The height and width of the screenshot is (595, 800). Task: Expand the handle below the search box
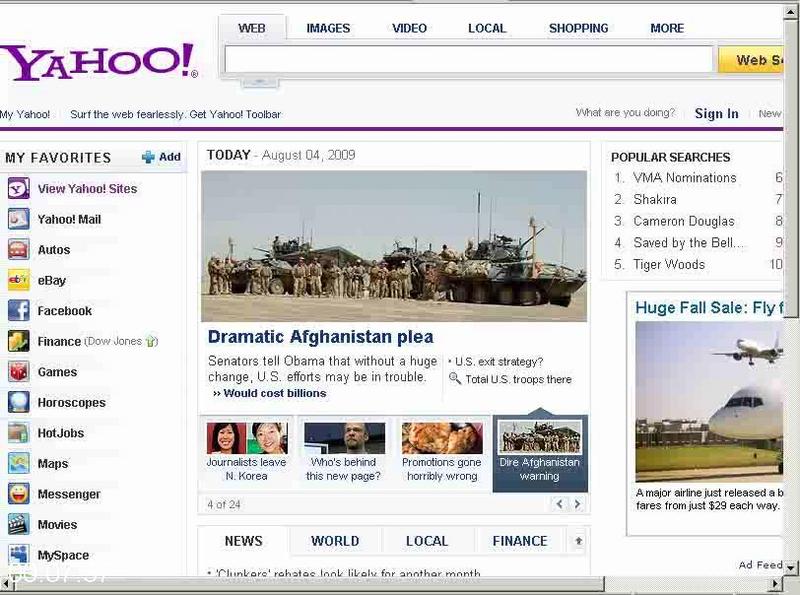260,82
